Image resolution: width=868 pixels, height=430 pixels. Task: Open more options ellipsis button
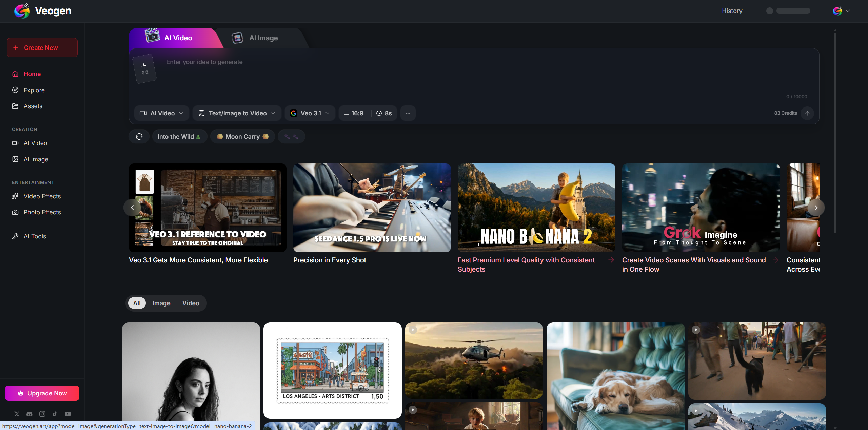coord(408,113)
